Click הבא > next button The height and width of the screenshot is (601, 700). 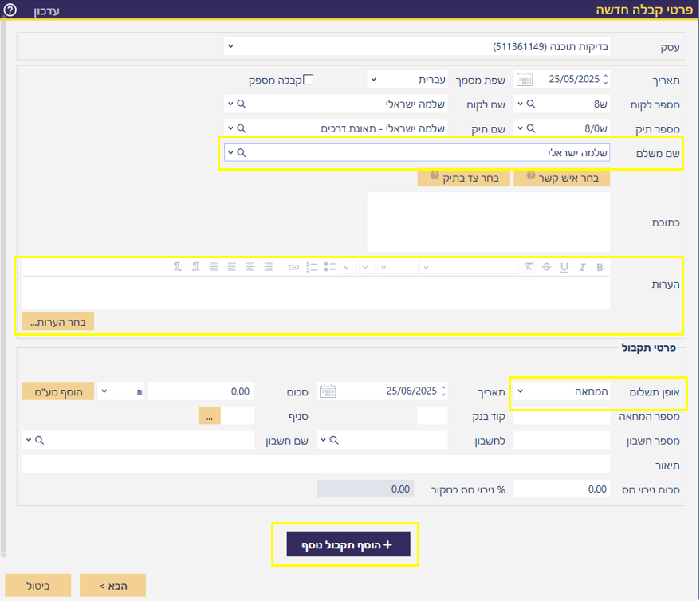[x=112, y=585]
